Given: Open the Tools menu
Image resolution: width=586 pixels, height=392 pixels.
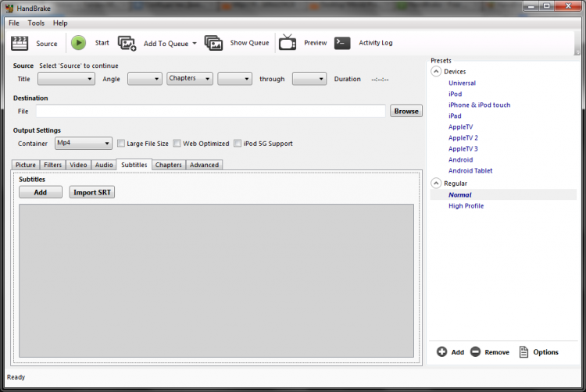Looking at the screenshot, I should [36, 23].
